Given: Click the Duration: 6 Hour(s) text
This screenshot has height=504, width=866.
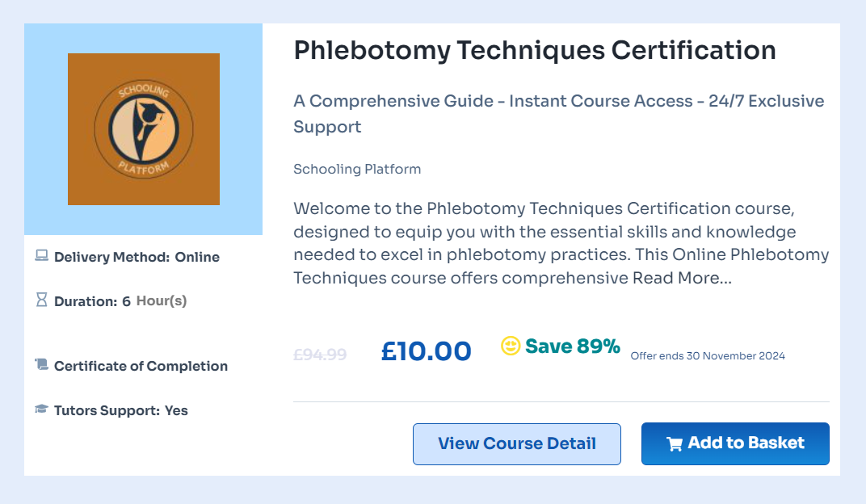Looking at the screenshot, I should [x=120, y=301].
